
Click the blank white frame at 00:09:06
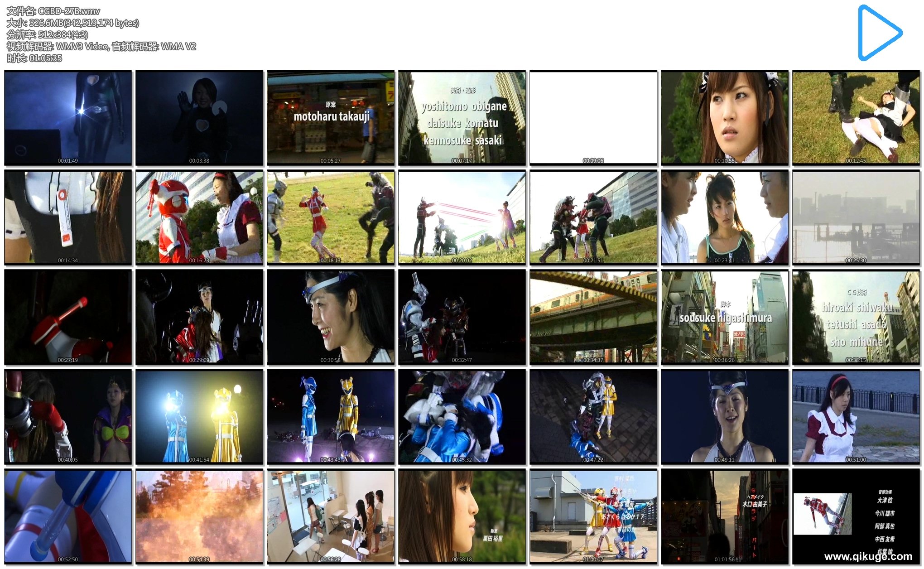click(593, 118)
